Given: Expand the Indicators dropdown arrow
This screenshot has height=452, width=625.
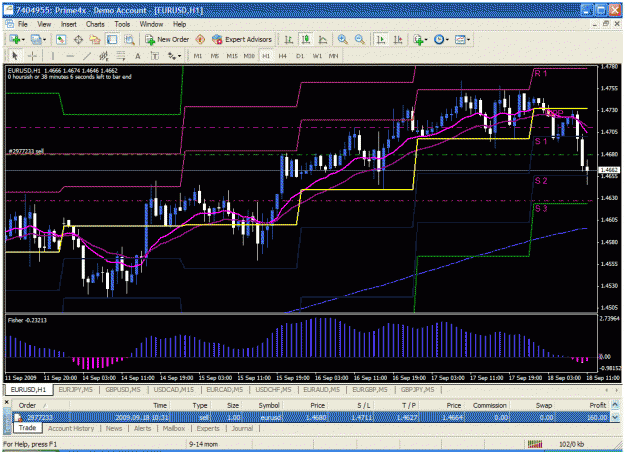Looking at the screenshot, I should coord(426,39).
